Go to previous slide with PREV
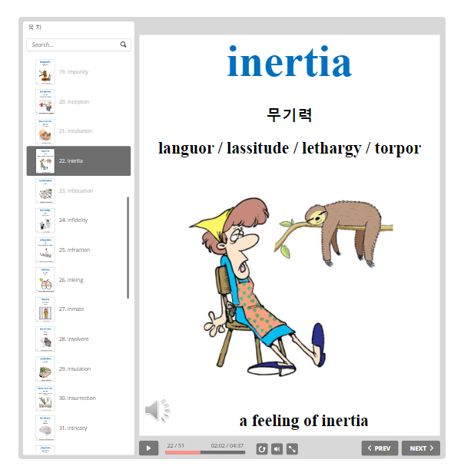Viewport: 464px width, 476px height. point(379,448)
